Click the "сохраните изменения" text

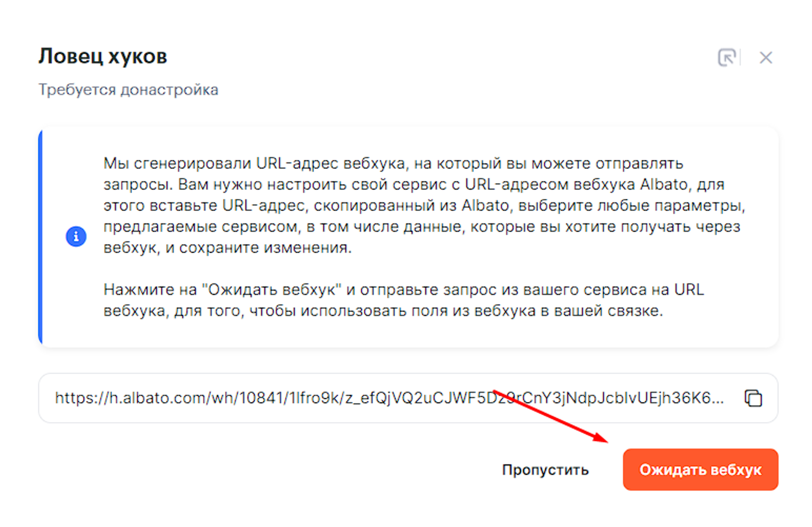265,247
